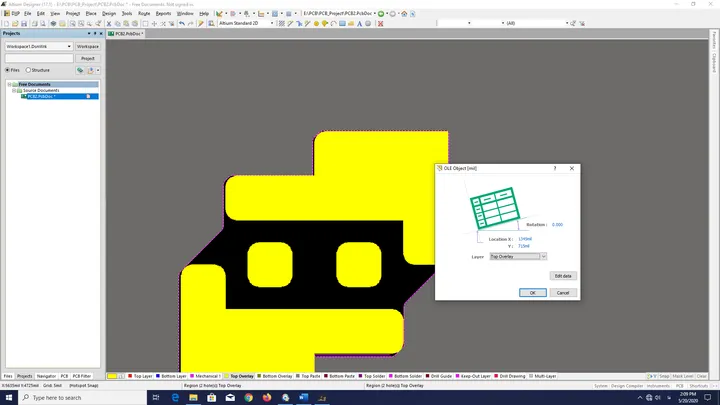Select the Files radio button
The height and width of the screenshot is (405, 720).
point(7,70)
